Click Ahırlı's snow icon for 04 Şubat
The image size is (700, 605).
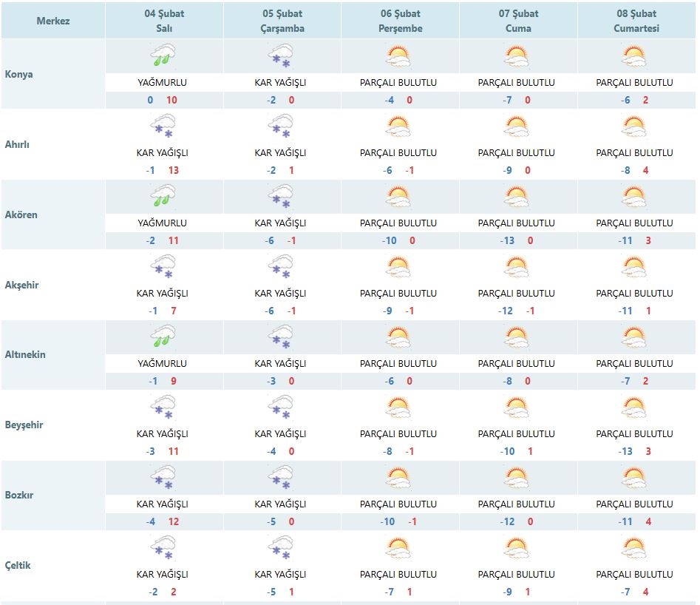point(163,126)
